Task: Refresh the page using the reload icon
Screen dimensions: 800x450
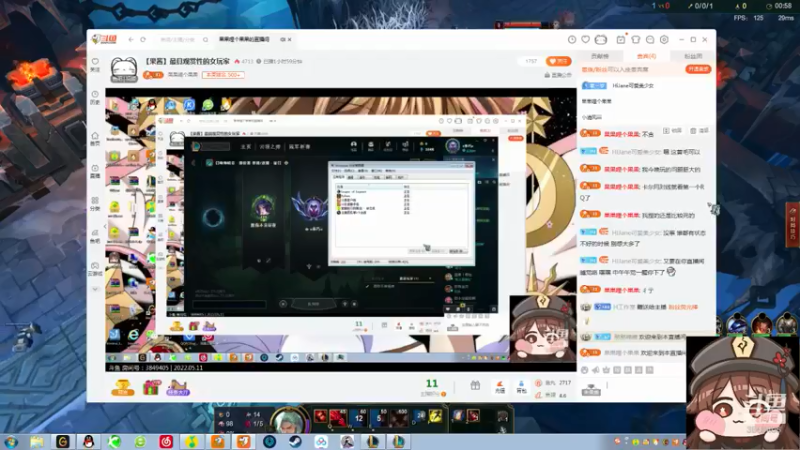Action: (x=143, y=39)
